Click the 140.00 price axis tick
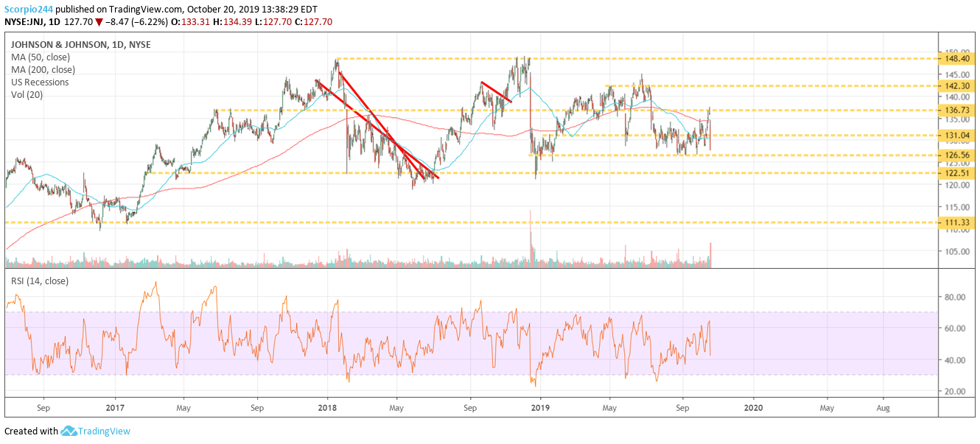 (x=958, y=96)
